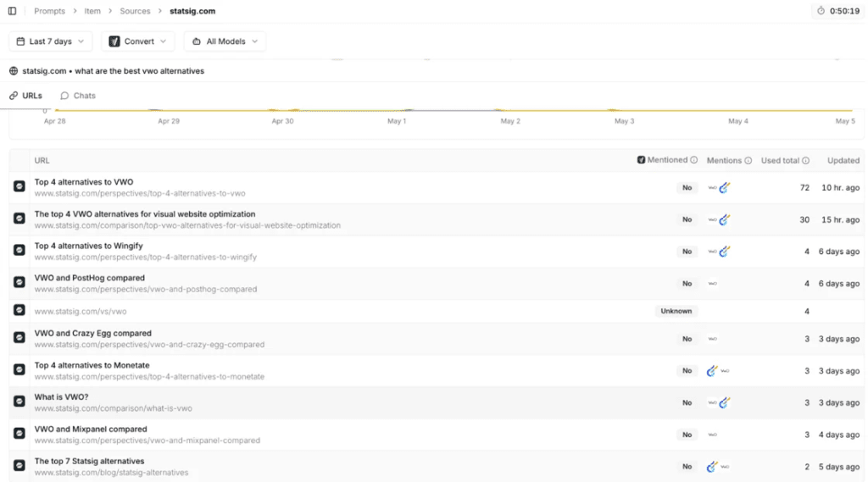
Task: Click the Convert mention icon in What is VWO? row
Action: (x=725, y=402)
